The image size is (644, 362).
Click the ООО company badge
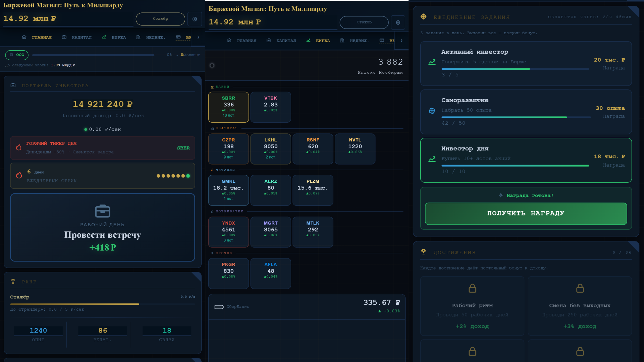tap(17, 55)
